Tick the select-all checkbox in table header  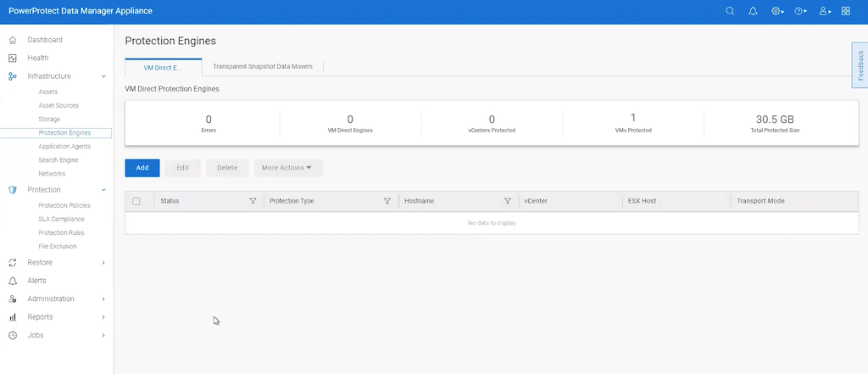click(136, 201)
